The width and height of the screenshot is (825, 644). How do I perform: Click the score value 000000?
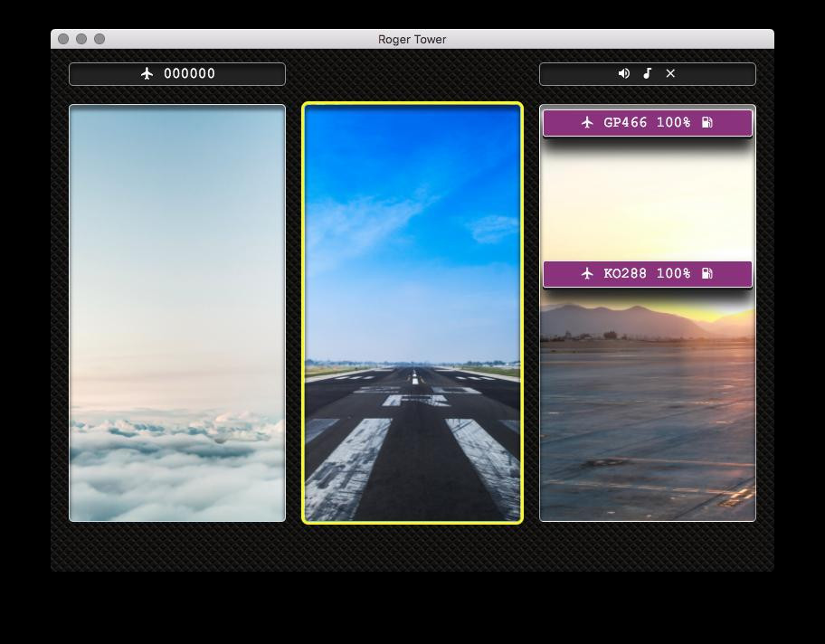[x=189, y=73]
